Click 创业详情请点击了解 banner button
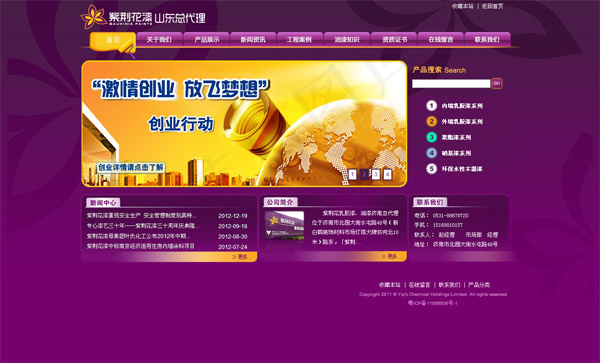 point(130,168)
